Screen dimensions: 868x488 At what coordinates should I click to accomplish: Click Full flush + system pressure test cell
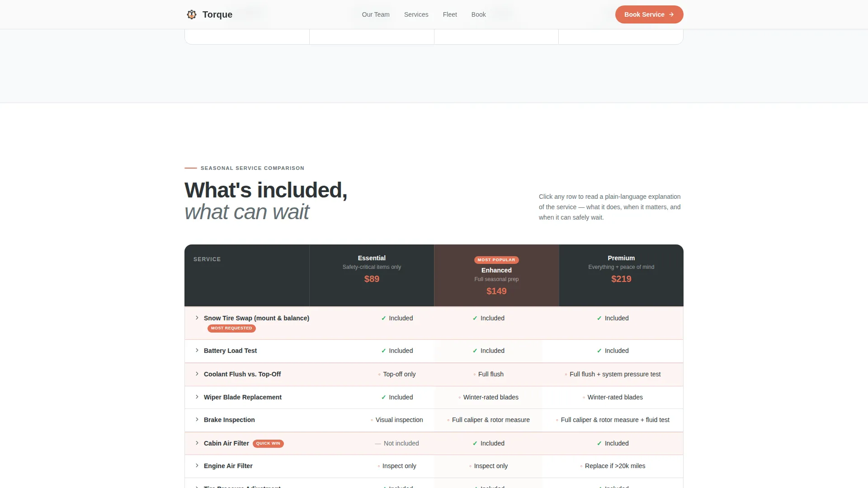[613, 374]
